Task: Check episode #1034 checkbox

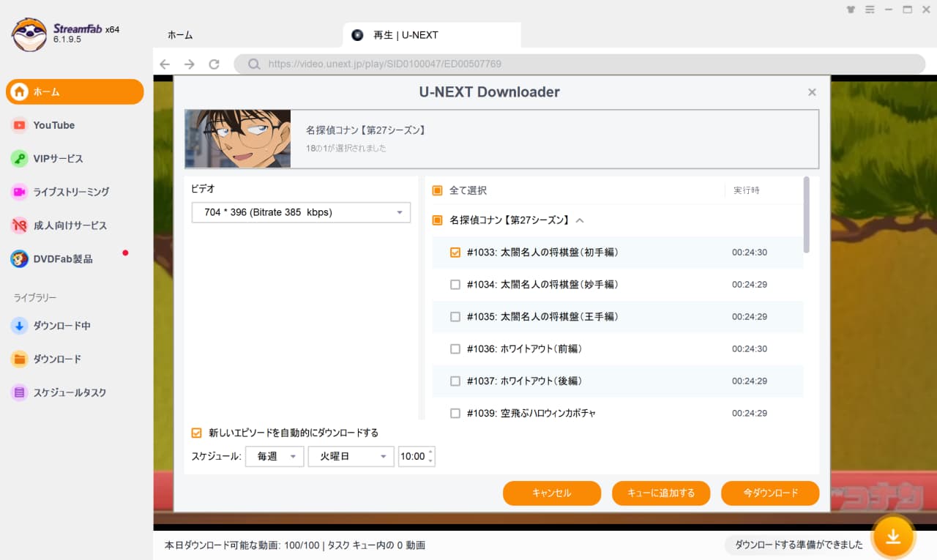Action: tap(455, 285)
